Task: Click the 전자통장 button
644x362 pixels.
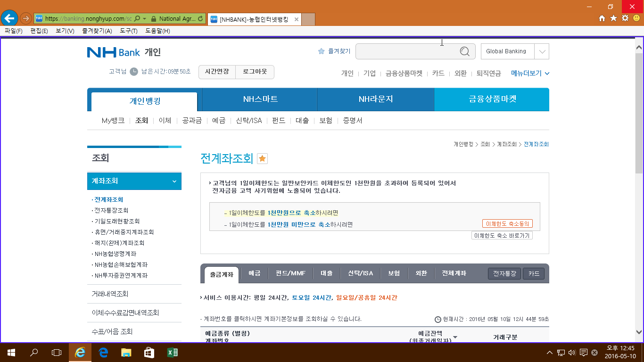Action: [504, 273]
